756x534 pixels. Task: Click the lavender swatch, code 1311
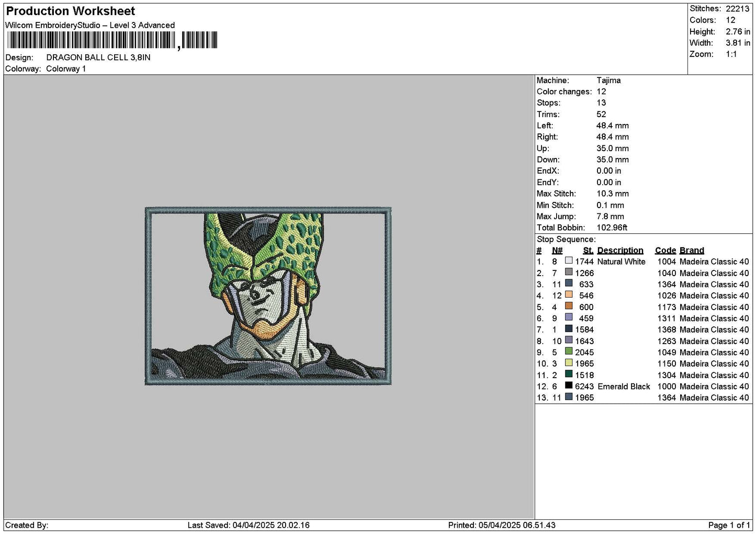tap(569, 317)
